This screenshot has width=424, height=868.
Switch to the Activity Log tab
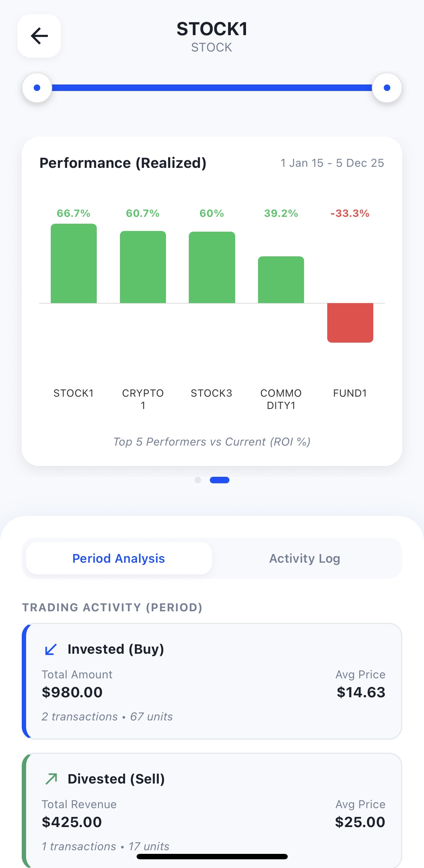tap(304, 558)
